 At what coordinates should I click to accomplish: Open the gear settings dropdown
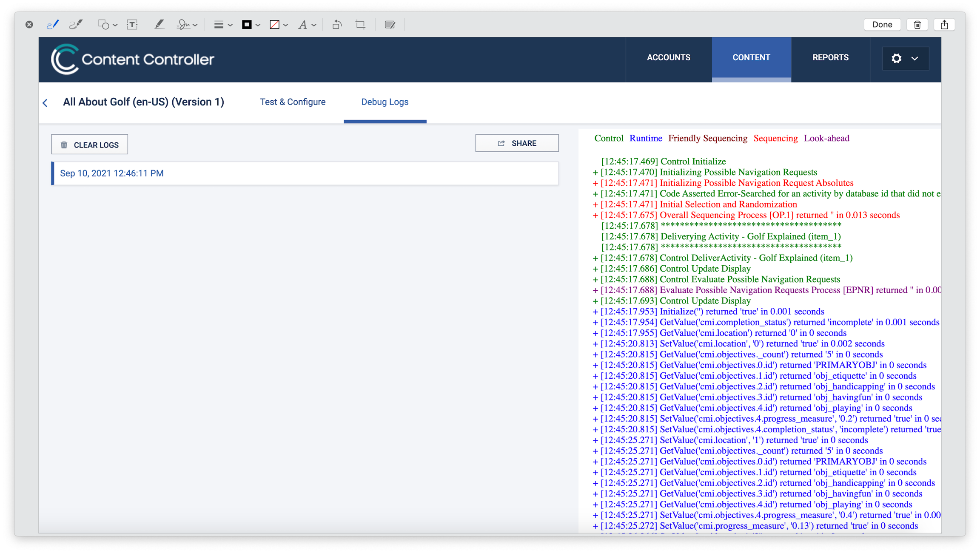click(x=906, y=58)
